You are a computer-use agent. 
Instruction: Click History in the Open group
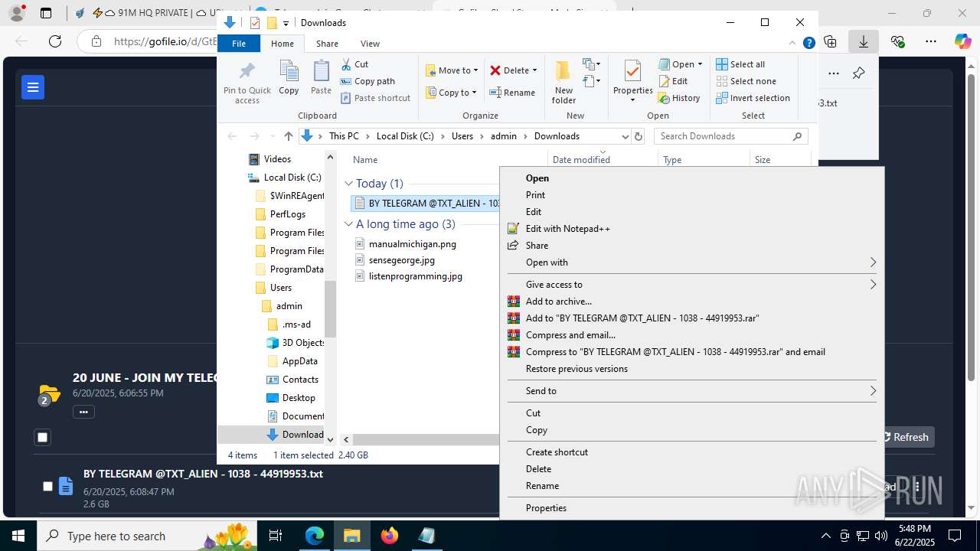679,98
